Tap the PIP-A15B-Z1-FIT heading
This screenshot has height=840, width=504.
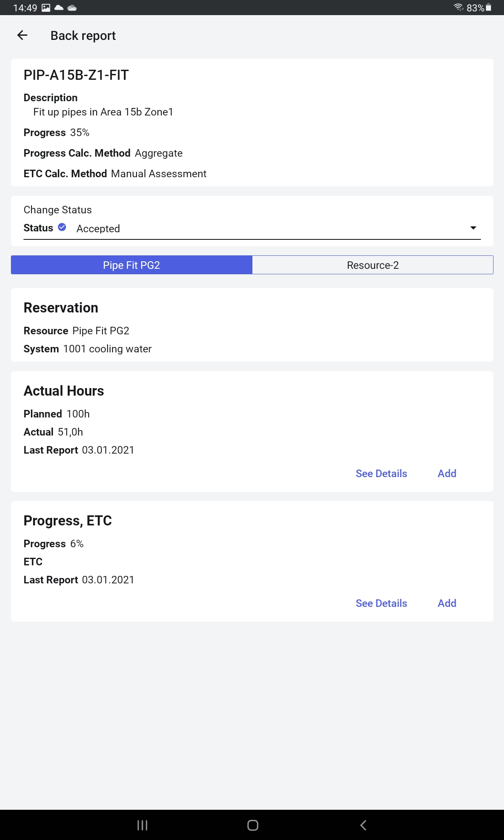tap(76, 75)
